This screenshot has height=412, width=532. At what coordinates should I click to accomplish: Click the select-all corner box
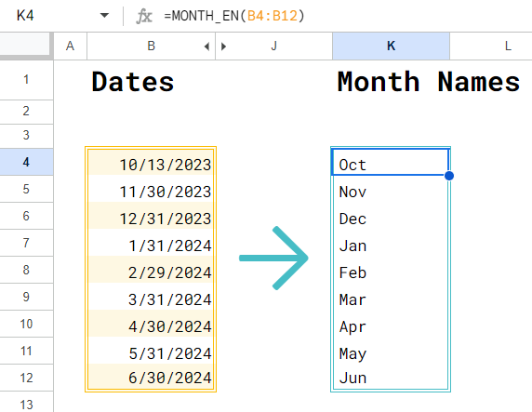tap(26, 46)
